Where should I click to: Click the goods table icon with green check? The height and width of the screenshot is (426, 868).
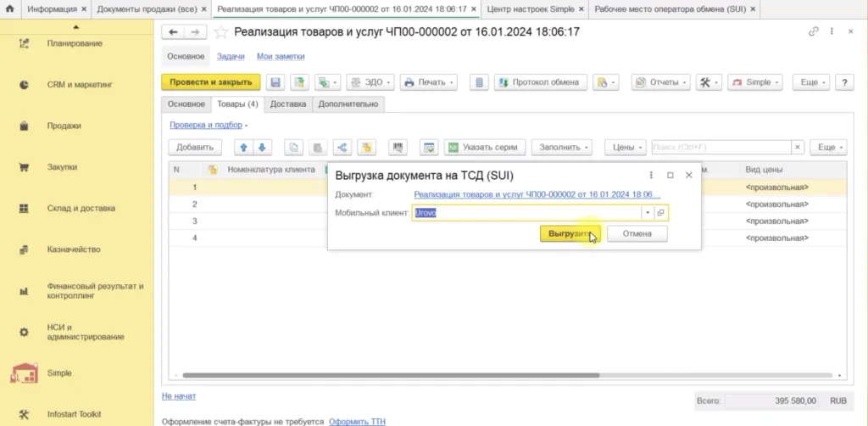click(x=429, y=148)
